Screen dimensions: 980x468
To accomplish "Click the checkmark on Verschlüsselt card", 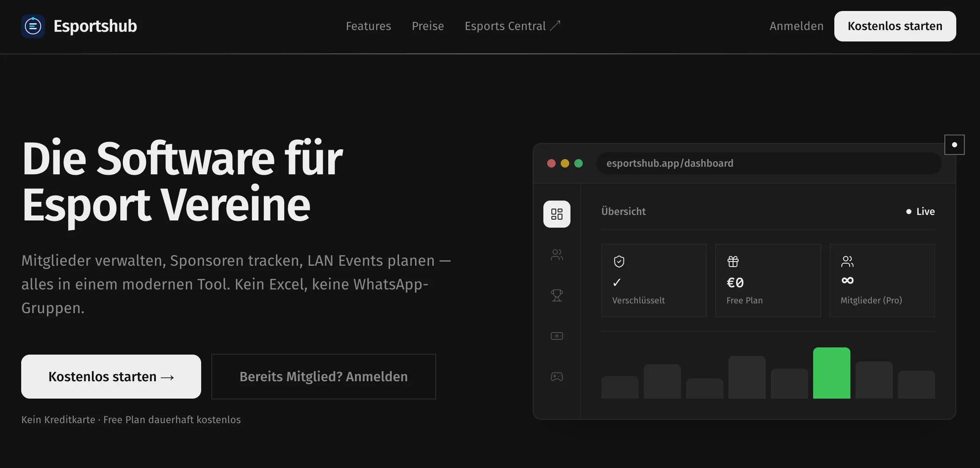I will (617, 283).
